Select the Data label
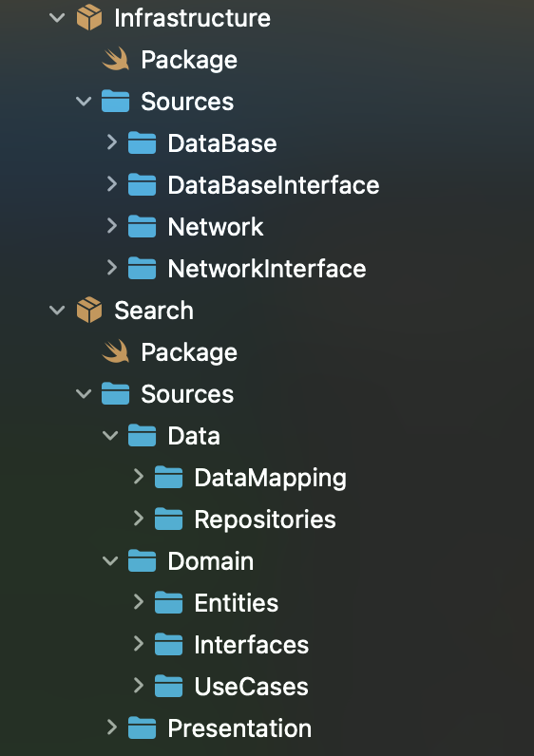Image resolution: width=534 pixels, height=756 pixels. click(x=194, y=436)
